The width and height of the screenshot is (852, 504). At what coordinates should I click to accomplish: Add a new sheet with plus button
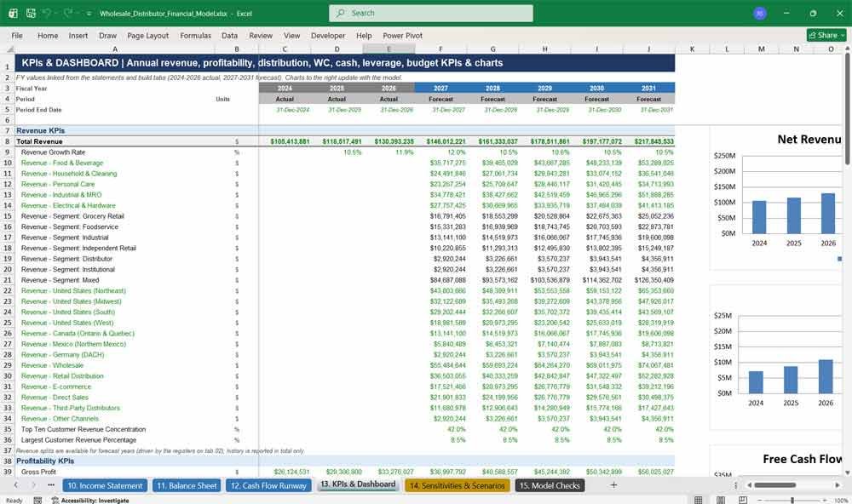click(x=613, y=485)
